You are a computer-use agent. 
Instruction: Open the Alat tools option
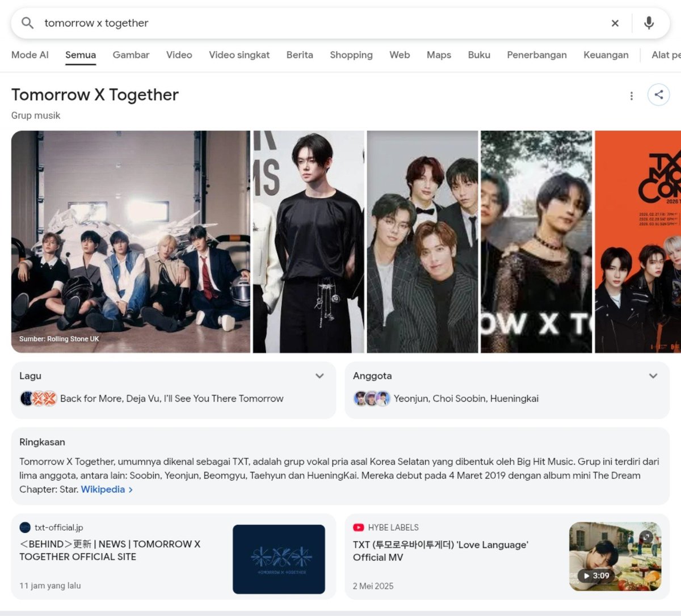click(666, 55)
